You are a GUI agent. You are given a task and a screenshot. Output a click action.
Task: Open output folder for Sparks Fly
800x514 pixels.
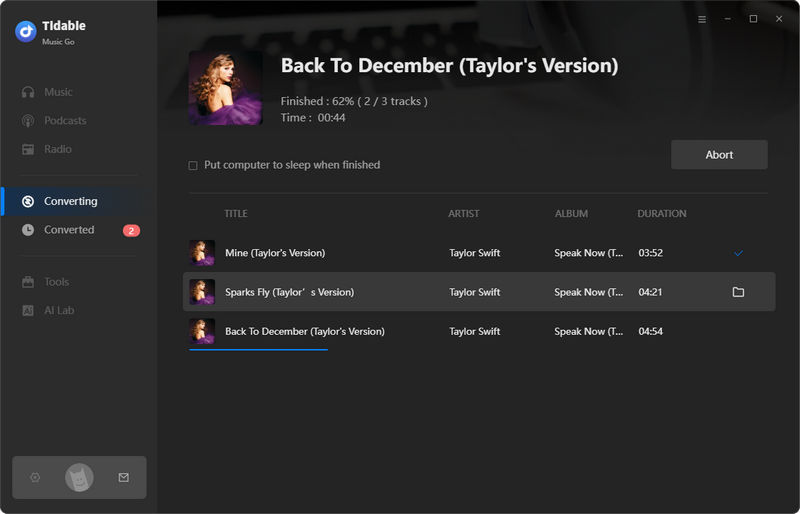[738, 292]
